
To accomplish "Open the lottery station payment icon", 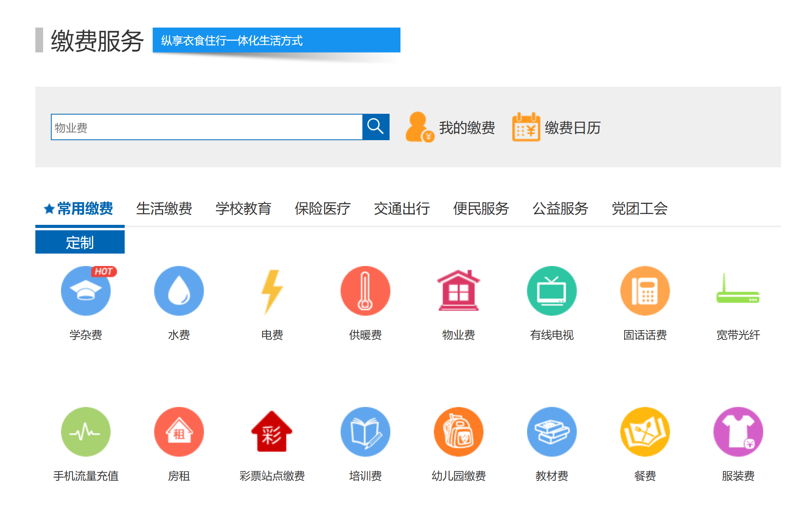I will pos(272,431).
